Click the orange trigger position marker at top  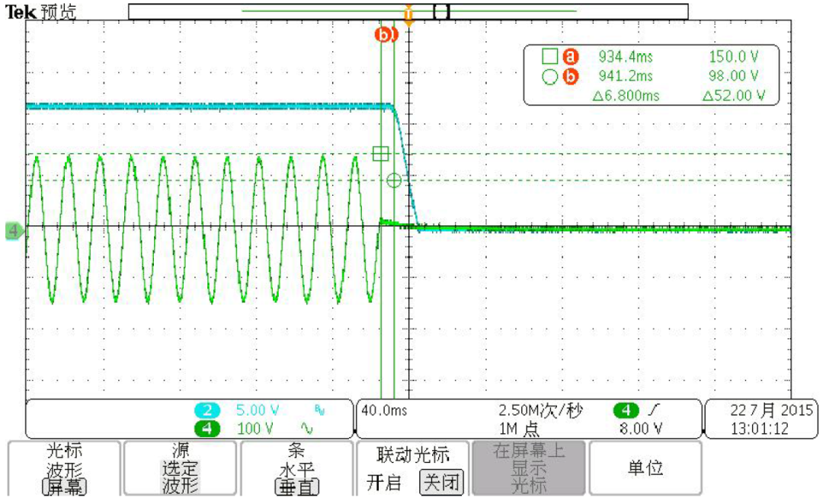coord(409,14)
